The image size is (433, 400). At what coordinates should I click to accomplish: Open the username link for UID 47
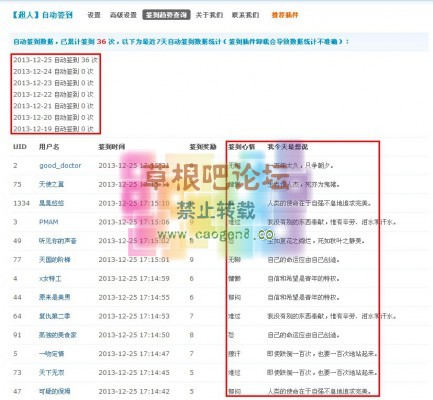point(55,391)
